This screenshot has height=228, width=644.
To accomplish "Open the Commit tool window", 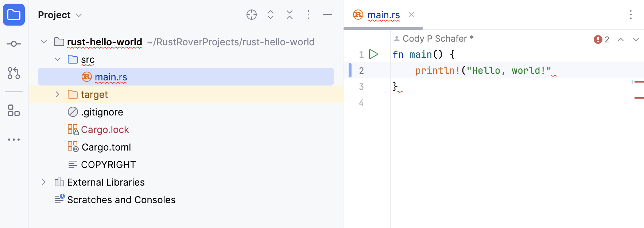I will coord(14,44).
